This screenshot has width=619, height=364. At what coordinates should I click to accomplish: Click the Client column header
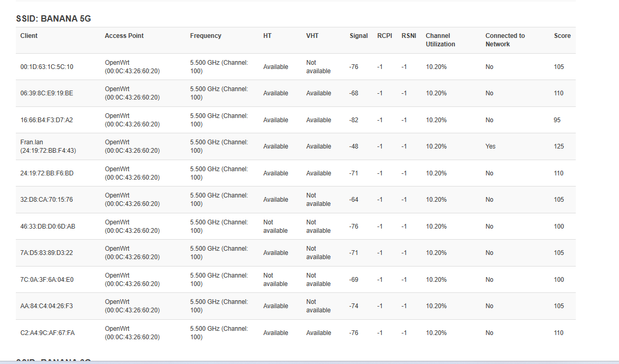pyautogui.click(x=29, y=36)
